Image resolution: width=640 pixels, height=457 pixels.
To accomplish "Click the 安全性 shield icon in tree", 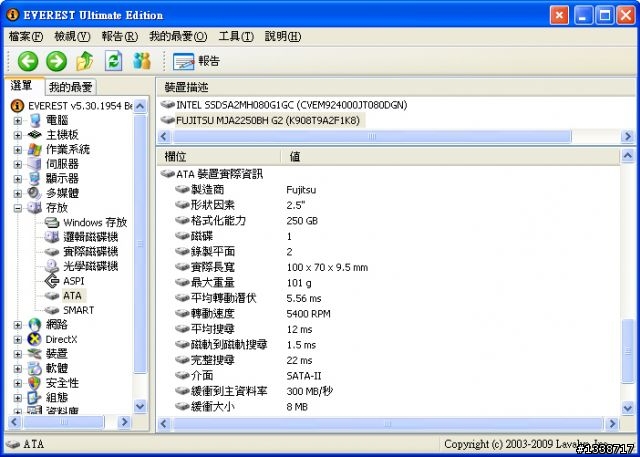I will [x=35, y=383].
